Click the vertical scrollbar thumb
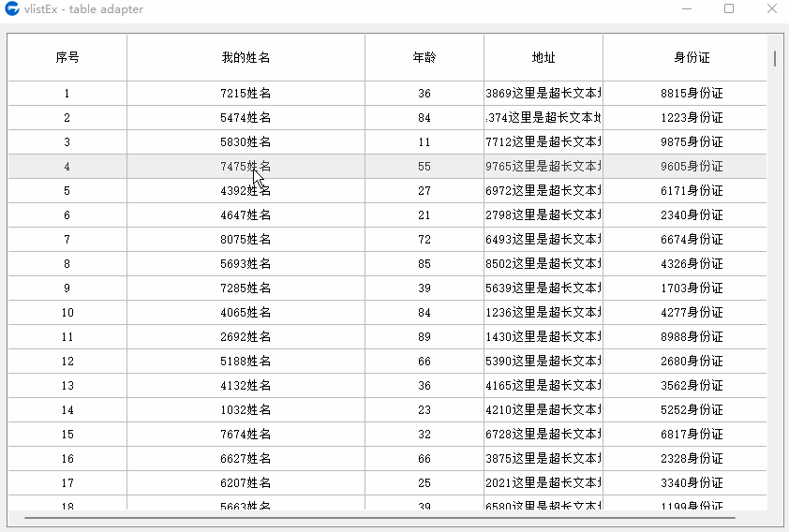 click(x=775, y=58)
